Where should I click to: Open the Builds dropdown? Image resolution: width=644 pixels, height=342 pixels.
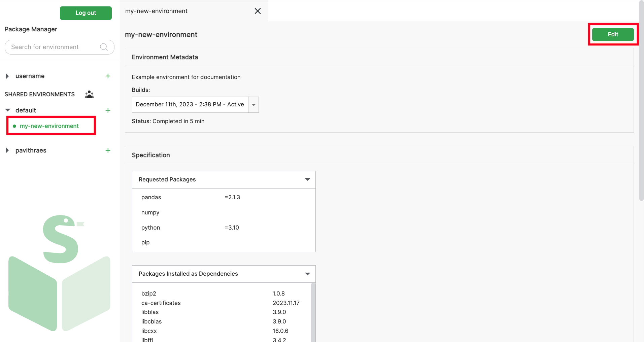(x=253, y=105)
